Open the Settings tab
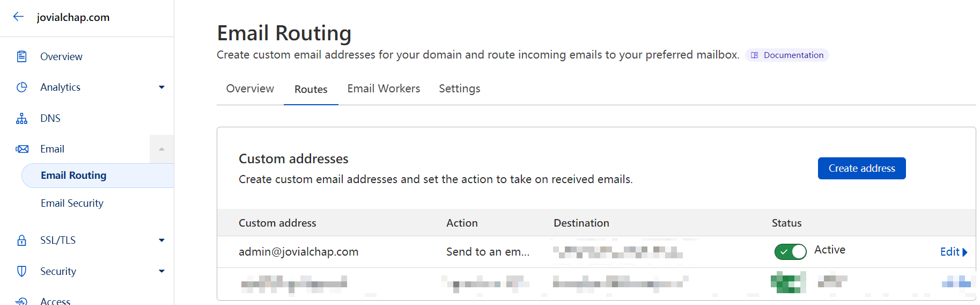This screenshot has height=305, width=980. click(x=459, y=89)
